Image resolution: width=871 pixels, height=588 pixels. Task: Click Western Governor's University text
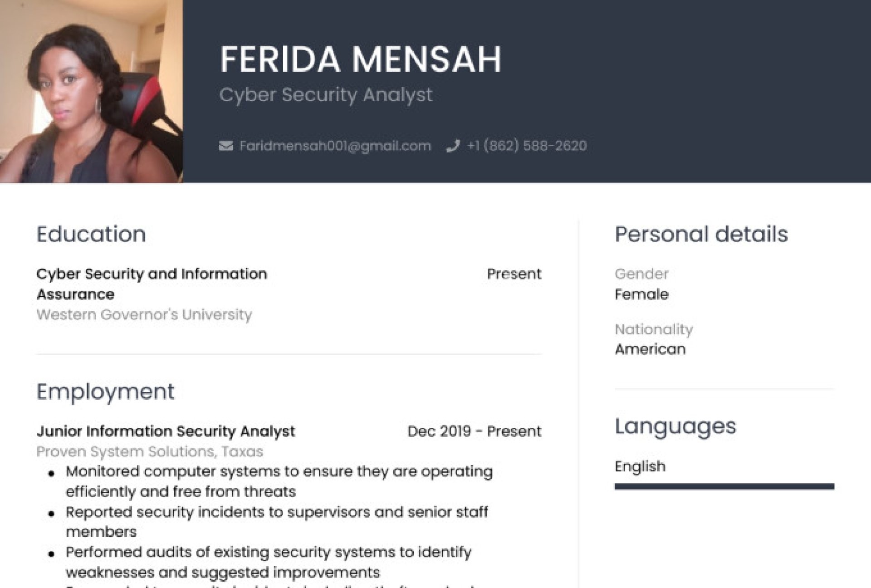tap(144, 314)
